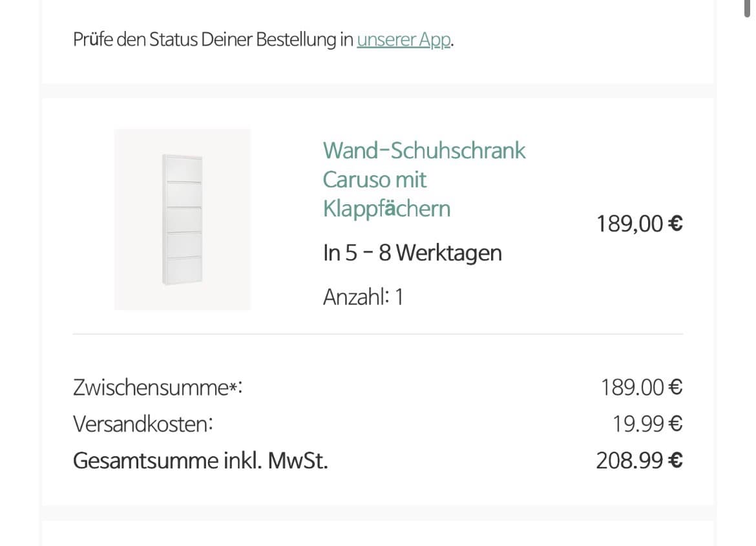Click the bold product price 189,00 €
The image size is (756, 546).
pos(639,224)
